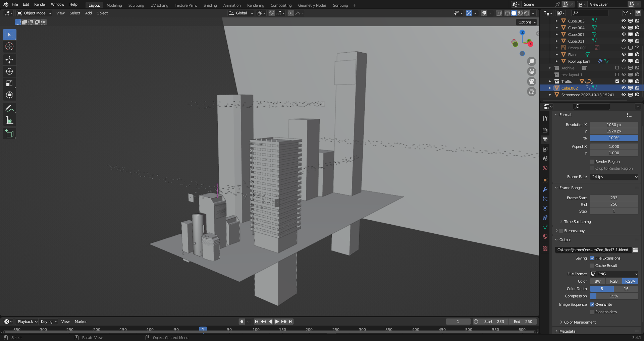Open the Scene properties tab
The image size is (644, 341).
point(545,158)
